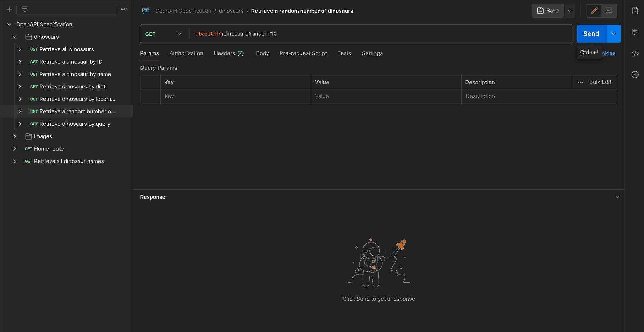Open the Send button dropdown arrow
Viewport: 644px width, 332px height.
tap(614, 34)
